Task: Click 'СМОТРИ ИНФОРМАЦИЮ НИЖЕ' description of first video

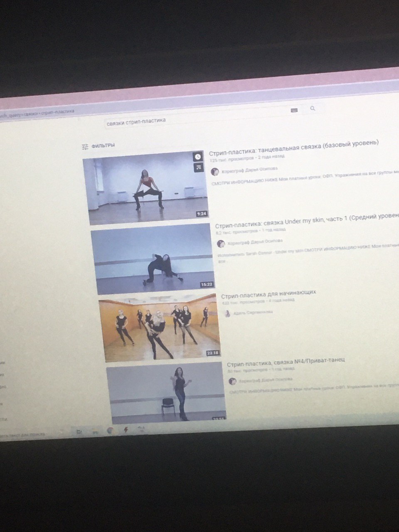Action: coord(305,178)
